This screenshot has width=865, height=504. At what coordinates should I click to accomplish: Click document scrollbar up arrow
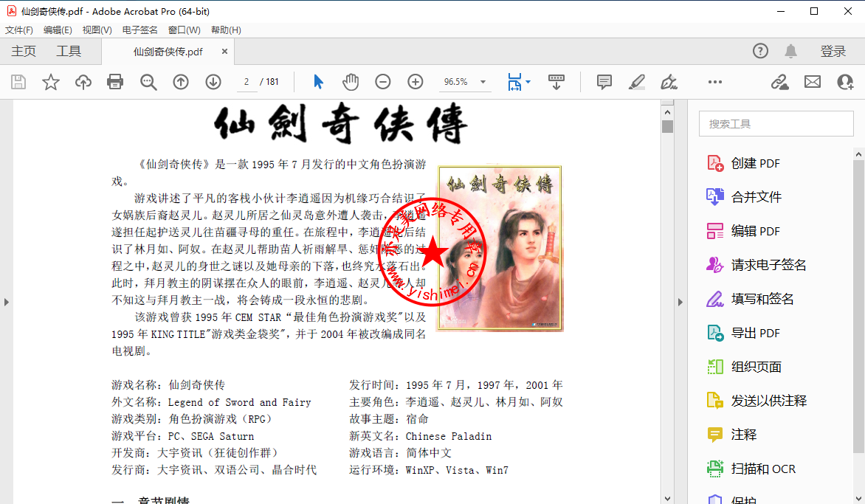[667, 112]
